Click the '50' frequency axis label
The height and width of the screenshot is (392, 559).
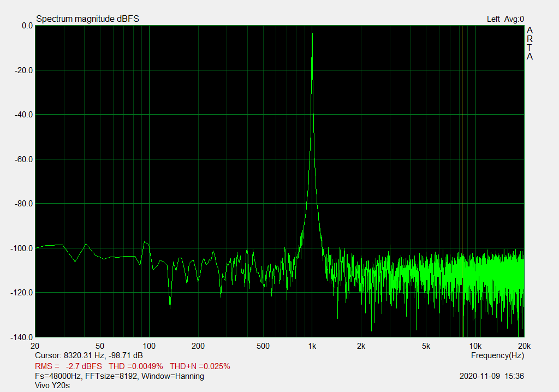click(x=100, y=346)
